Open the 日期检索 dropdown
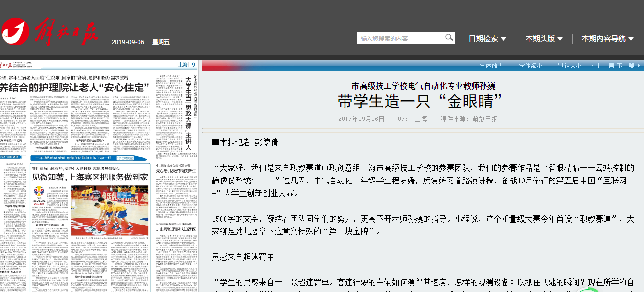 tap(487, 39)
